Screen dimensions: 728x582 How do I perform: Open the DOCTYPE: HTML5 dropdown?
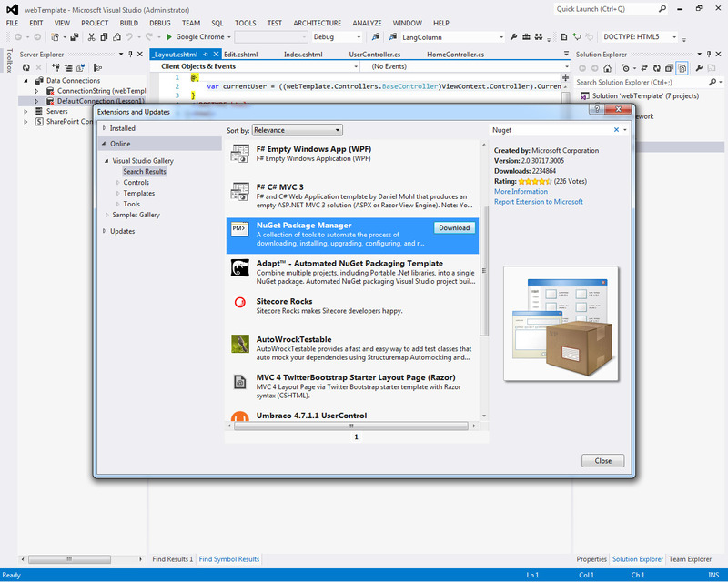tap(640, 36)
